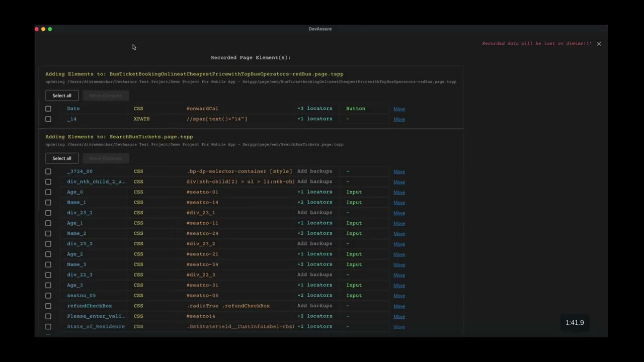Click the #onwardCal locator value

point(202,108)
